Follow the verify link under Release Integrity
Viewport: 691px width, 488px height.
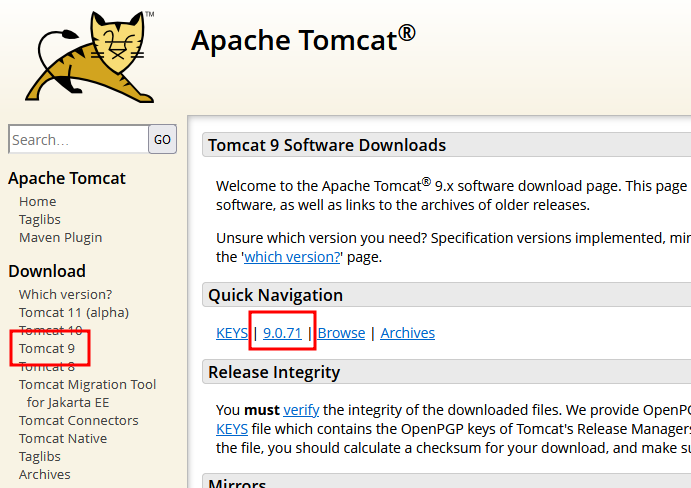[301, 410]
